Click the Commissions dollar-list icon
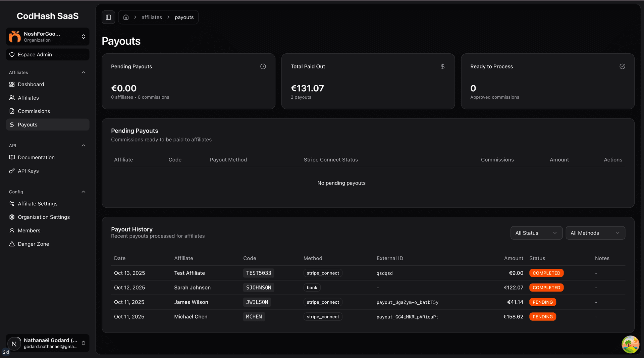 click(12, 111)
